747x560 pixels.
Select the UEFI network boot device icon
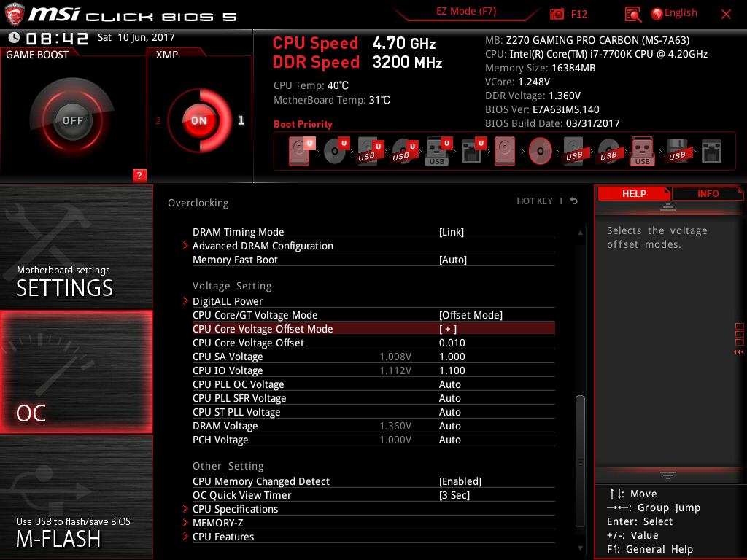point(473,151)
